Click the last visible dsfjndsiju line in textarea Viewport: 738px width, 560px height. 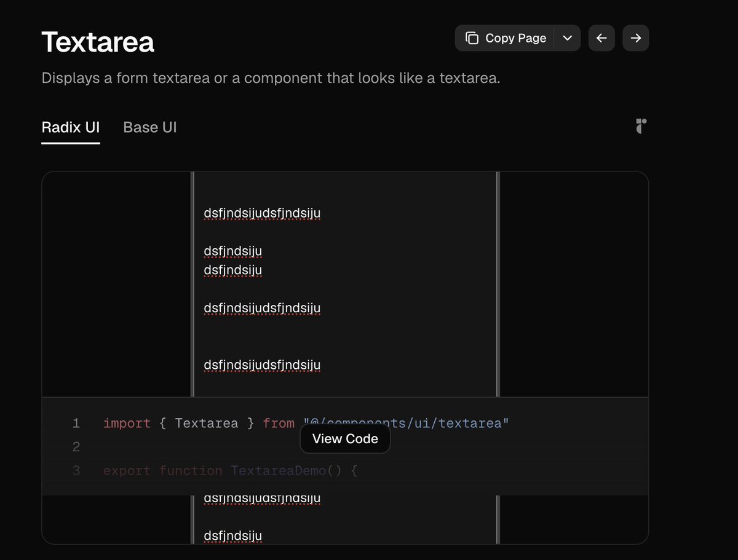point(233,536)
